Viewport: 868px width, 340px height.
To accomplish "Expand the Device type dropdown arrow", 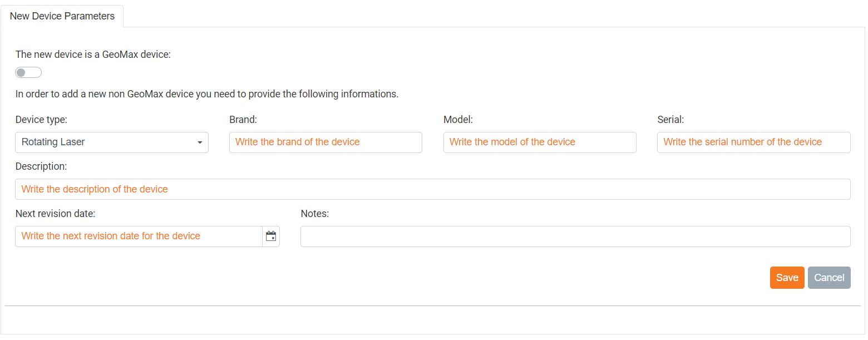I will (x=200, y=142).
